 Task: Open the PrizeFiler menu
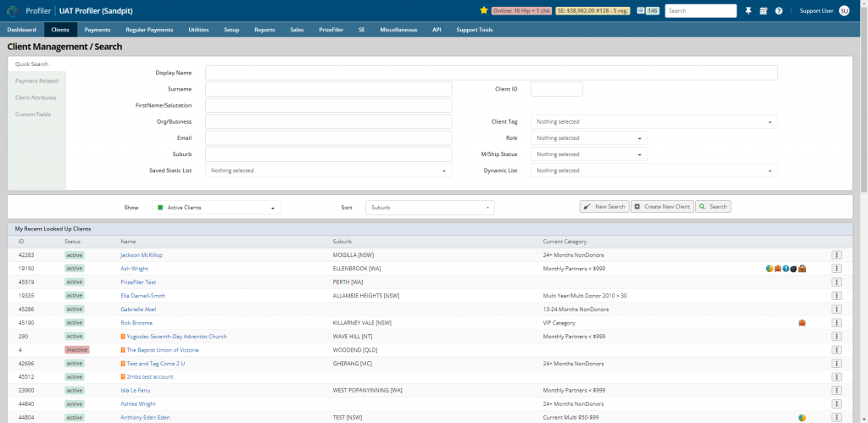point(331,30)
